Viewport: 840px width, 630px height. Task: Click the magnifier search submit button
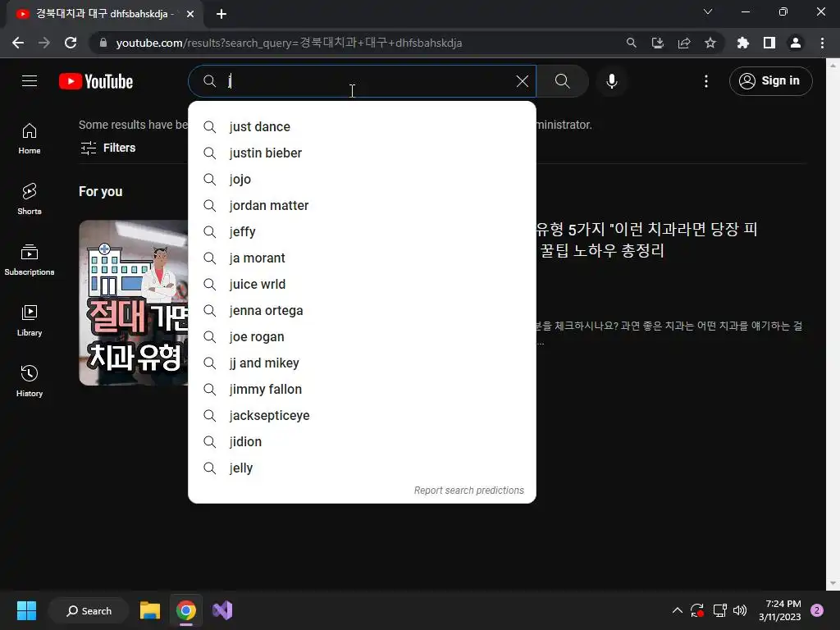[x=562, y=81]
